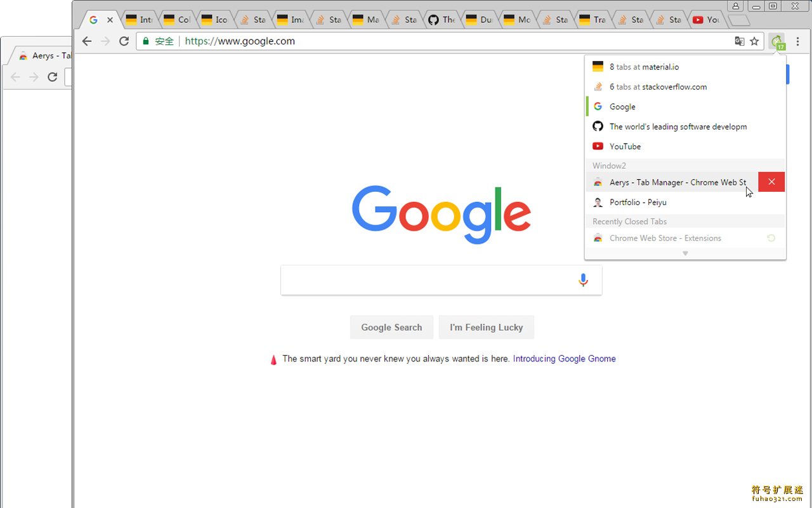
Task: Switch to the 'Du' browser tab
Action: [480, 20]
